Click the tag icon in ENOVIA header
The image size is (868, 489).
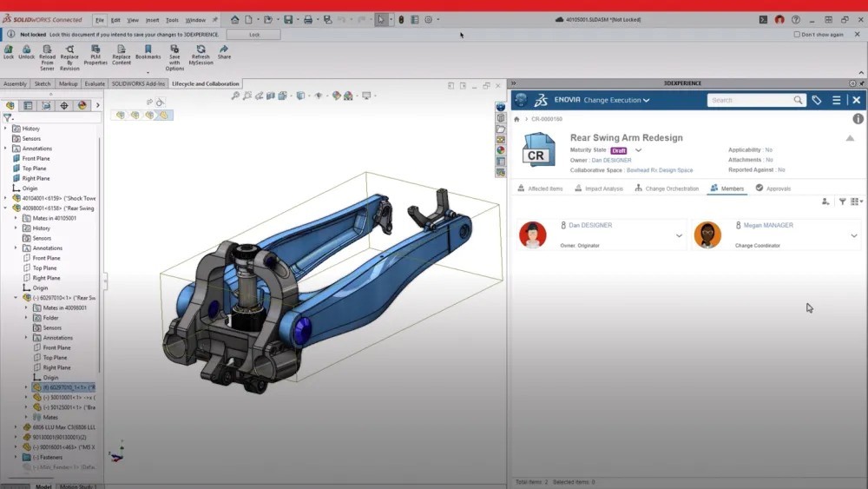[817, 100]
